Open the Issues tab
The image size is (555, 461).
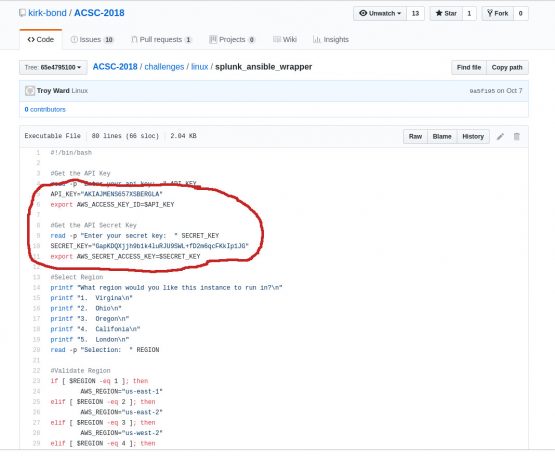click(x=92, y=40)
